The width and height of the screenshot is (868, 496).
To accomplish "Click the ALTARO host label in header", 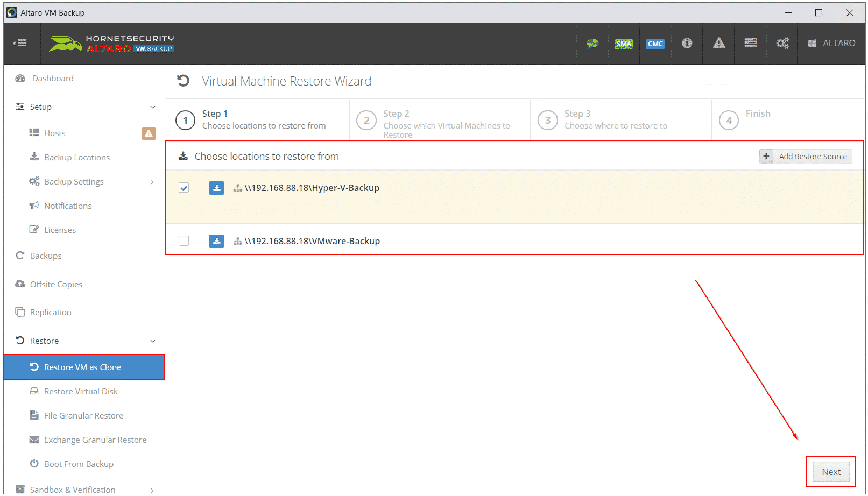I will pos(832,43).
